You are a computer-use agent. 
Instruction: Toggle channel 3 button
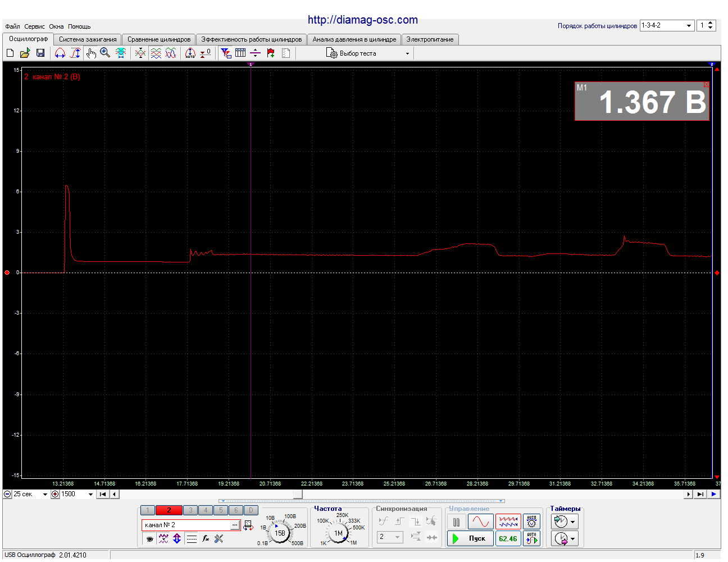point(190,510)
